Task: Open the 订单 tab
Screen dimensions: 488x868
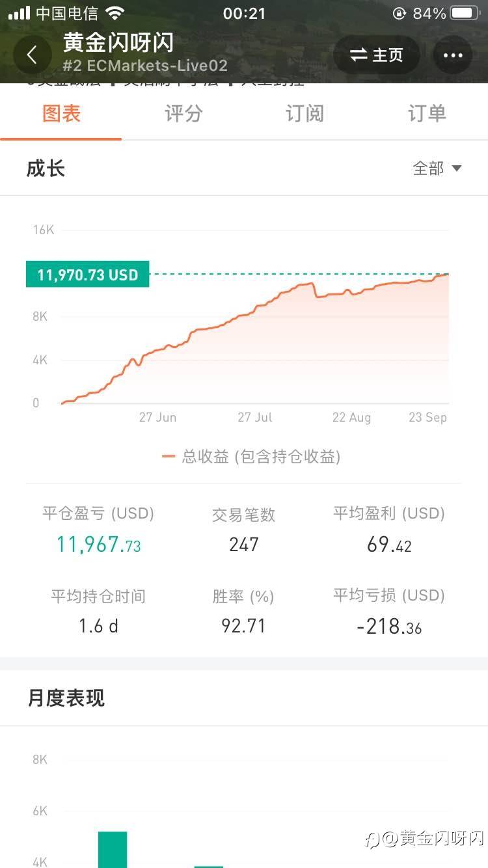Action: point(427,114)
